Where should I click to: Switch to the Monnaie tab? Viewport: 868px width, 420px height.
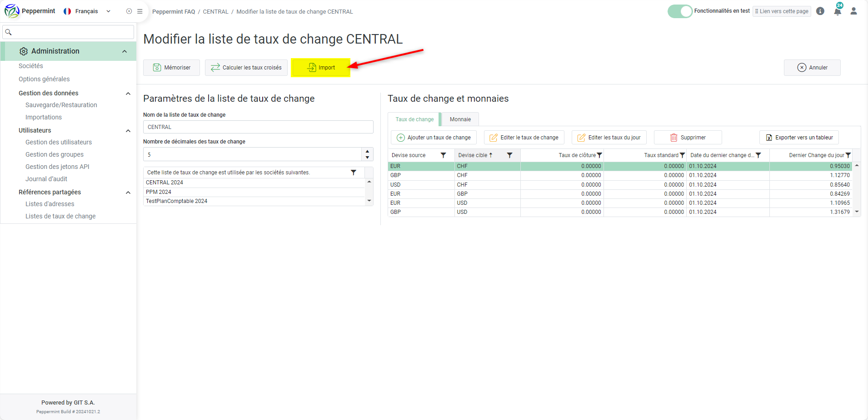tap(460, 119)
